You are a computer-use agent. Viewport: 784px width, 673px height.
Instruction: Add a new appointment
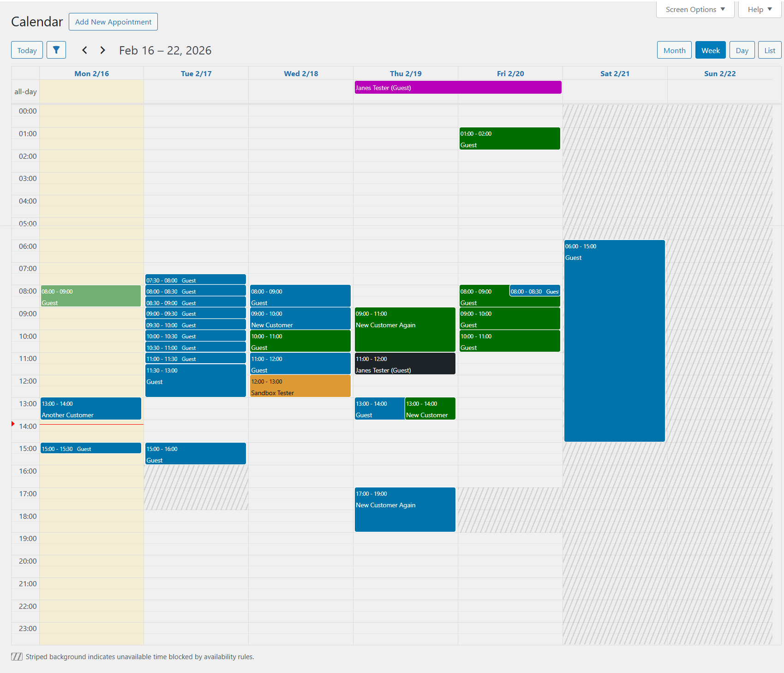coord(113,21)
